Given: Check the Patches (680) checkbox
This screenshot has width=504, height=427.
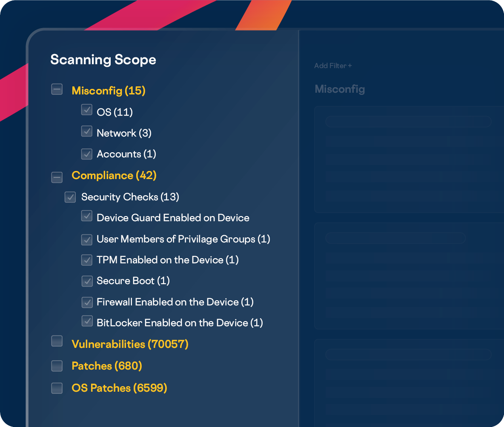Looking at the screenshot, I should 57,366.
